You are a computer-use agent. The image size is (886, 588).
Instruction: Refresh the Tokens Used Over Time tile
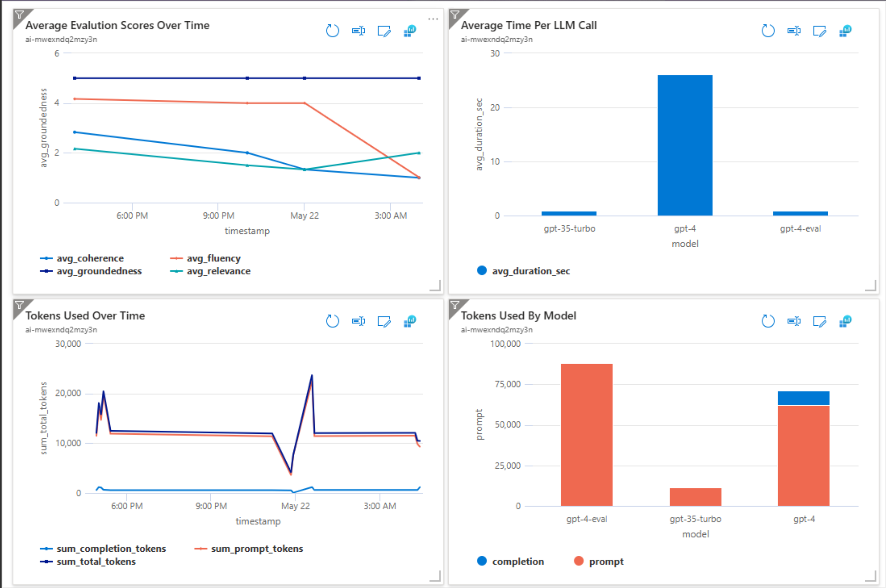[x=332, y=321]
